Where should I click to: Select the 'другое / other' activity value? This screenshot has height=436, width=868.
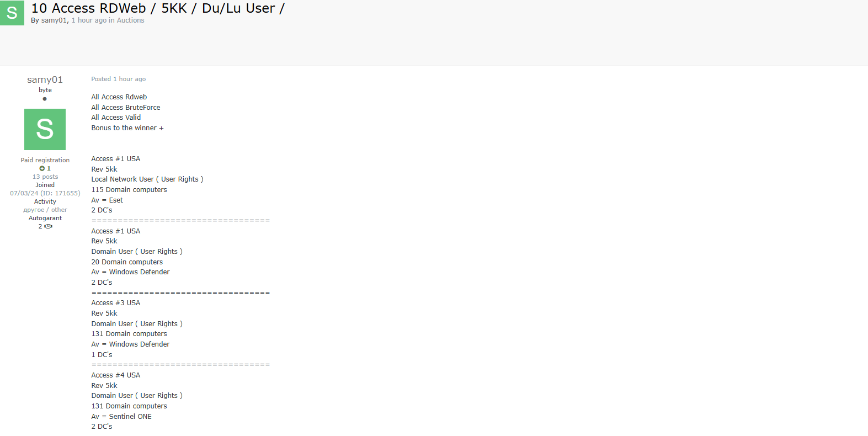coord(45,210)
